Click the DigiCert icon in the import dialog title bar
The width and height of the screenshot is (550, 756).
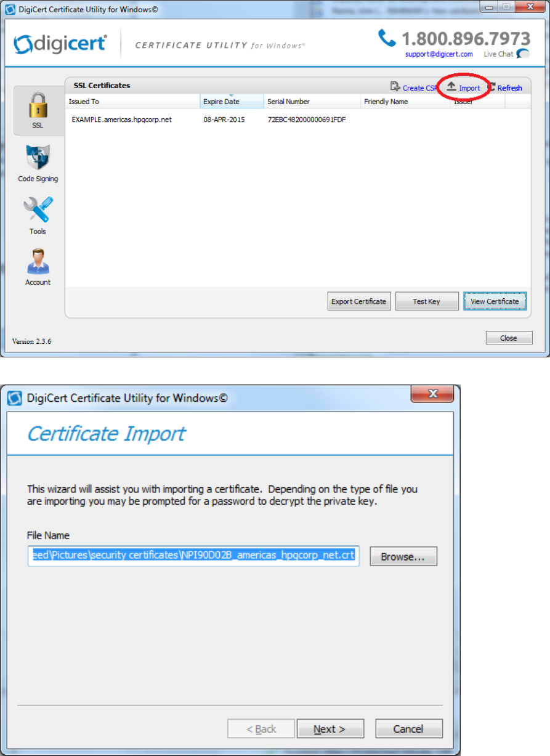point(15,398)
